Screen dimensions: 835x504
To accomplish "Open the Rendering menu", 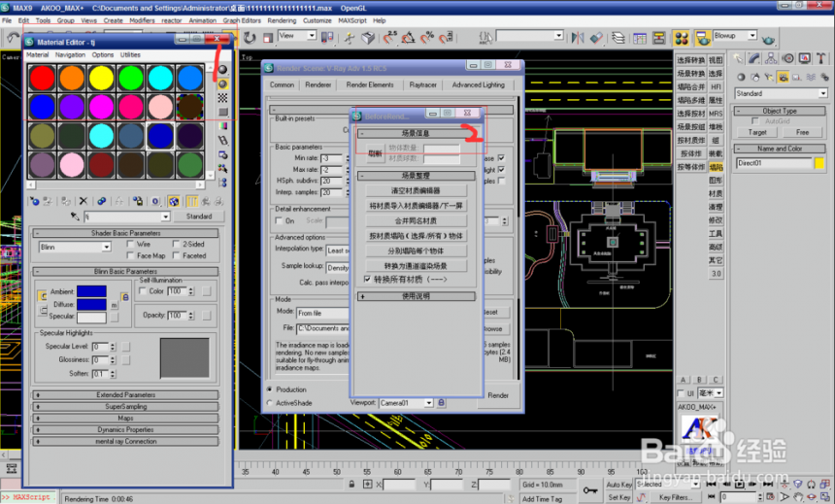I will pos(282,20).
